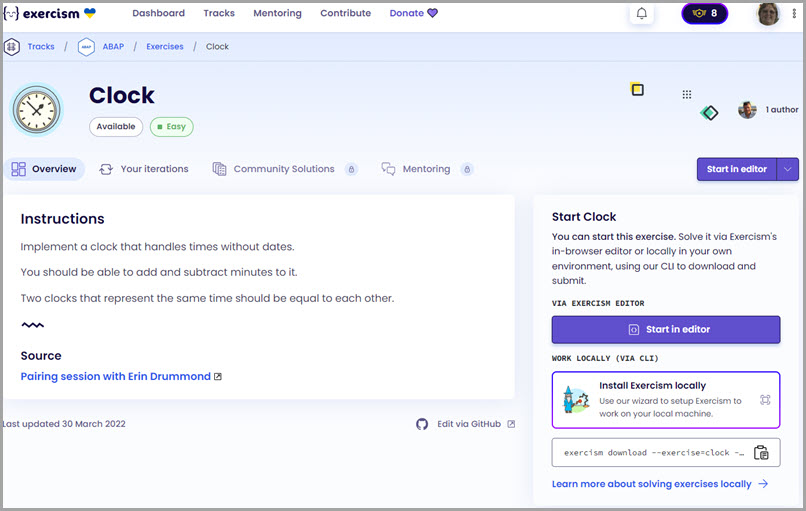806x511 pixels.
Task: Click the exercism download command field
Action: pyautogui.click(x=652, y=452)
